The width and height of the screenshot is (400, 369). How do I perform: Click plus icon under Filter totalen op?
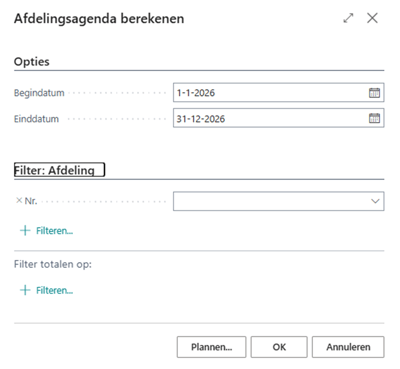point(25,290)
